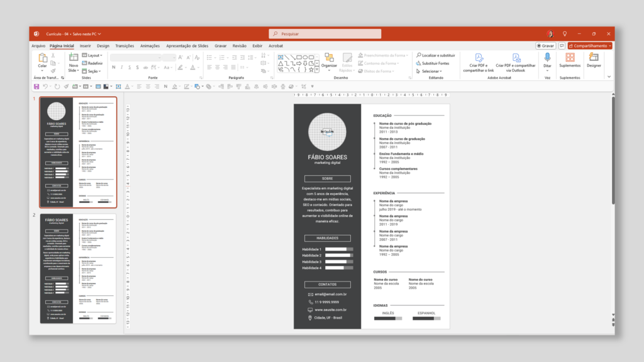Click Criar PDF e compartilhar via Outlook
644x362 pixels.
[x=516, y=63]
